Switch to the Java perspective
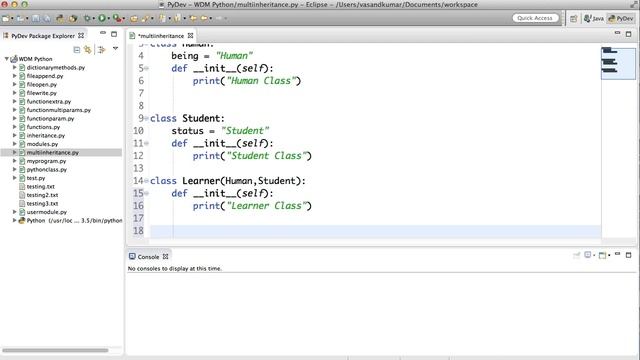Viewport: 640px width, 360px height. coord(594,18)
